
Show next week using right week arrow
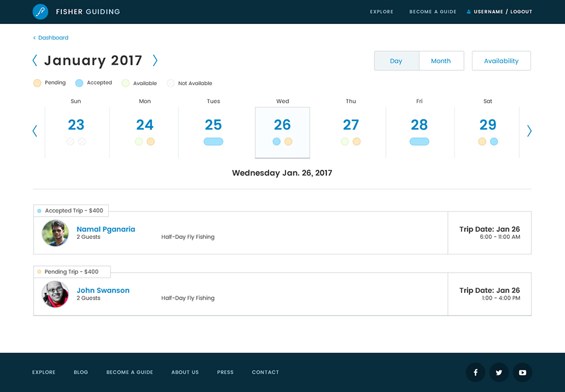click(529, 131)
